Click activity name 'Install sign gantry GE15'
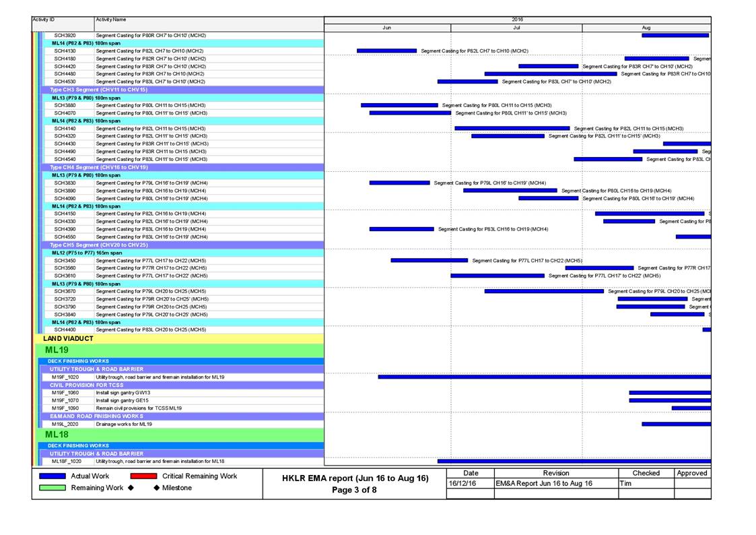This screenshot has width=756, height=535. tap(122, 400)
